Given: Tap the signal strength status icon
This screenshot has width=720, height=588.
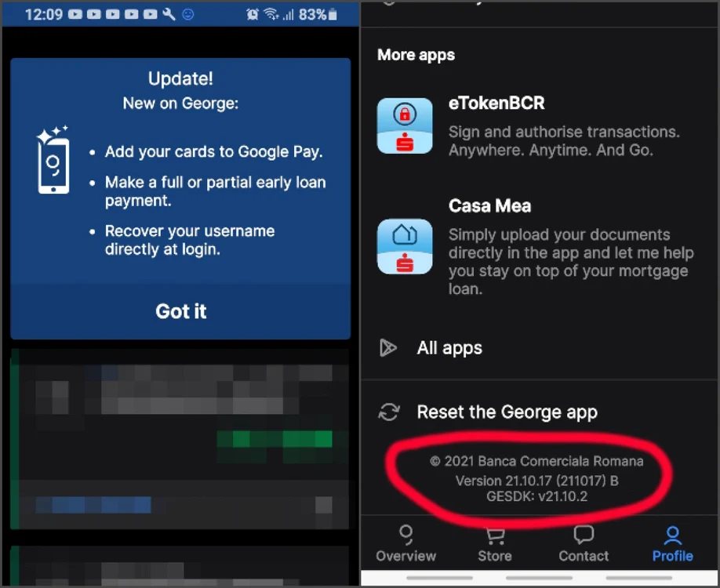Looking at the screenshot, I should click(289, 15).
